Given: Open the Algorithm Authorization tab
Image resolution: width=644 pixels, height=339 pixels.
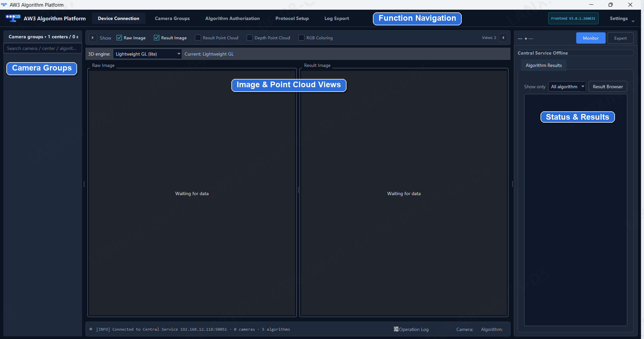Looking at the screenshot, I should (x=232, y=18).
